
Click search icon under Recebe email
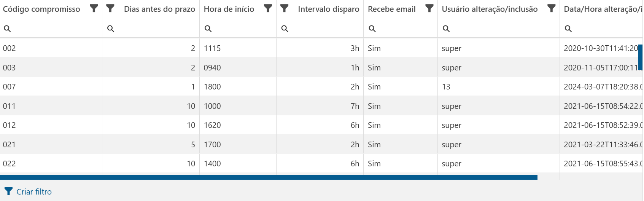[372, 29]
